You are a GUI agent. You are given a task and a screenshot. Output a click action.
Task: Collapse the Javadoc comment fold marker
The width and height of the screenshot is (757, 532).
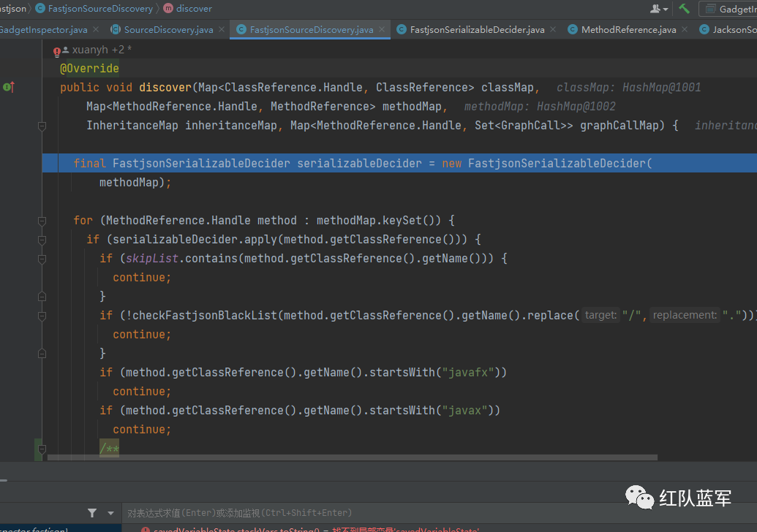pos(42,449)
